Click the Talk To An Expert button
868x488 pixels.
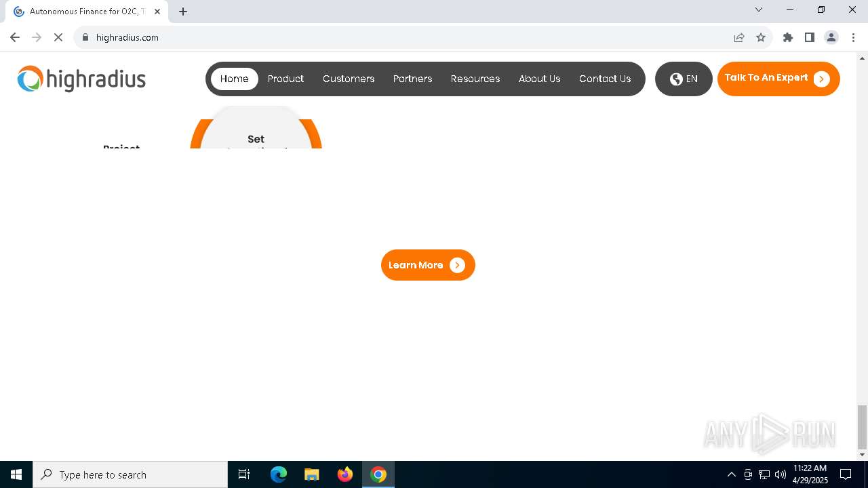click(x=778, y=79)
